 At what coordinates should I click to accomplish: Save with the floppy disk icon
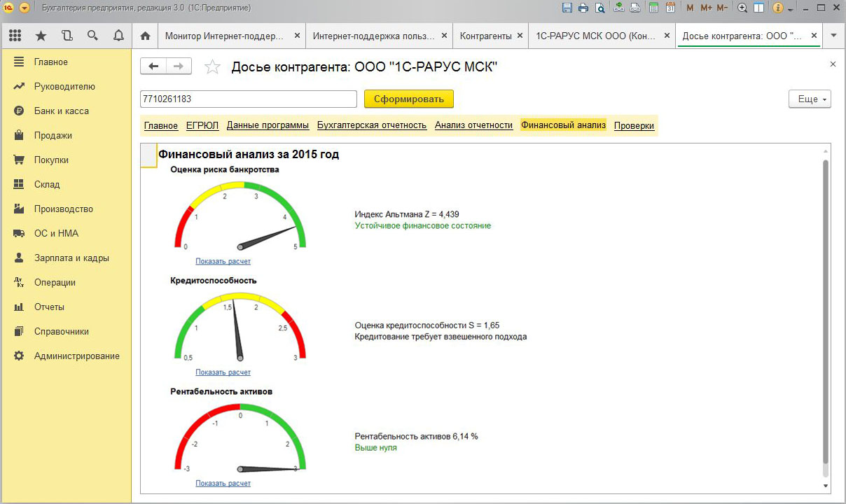click(x=567, y=8)
